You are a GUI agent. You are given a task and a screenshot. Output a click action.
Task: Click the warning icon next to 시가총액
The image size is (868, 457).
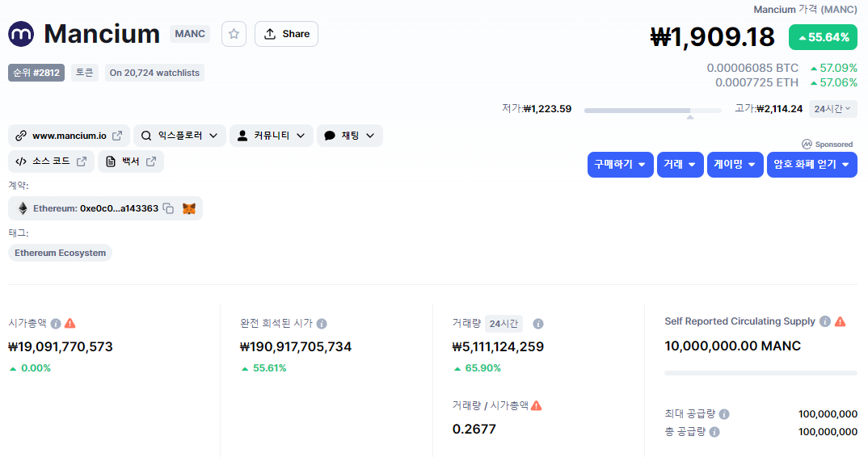(x=70, y=323)
